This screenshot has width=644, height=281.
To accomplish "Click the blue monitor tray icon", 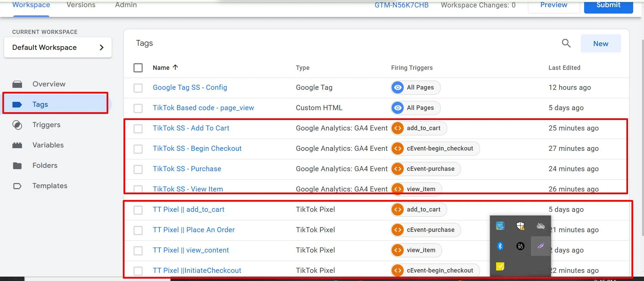I will coord(500,226).
